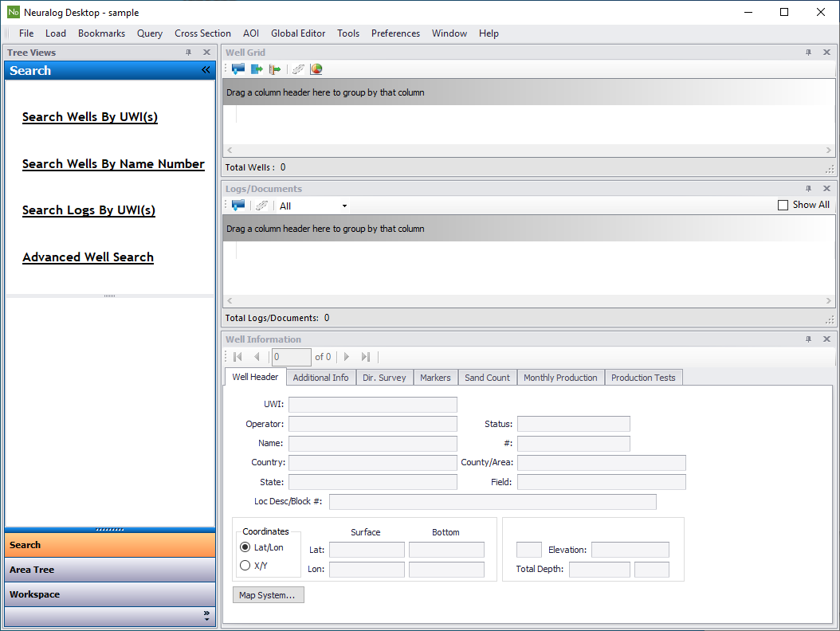
Task: Open the Help menu
Action: (489, 33)
